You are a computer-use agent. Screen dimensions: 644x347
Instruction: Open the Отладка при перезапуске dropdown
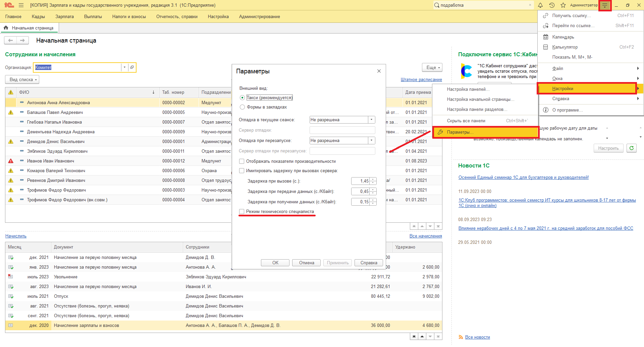[x=371, y=141]
